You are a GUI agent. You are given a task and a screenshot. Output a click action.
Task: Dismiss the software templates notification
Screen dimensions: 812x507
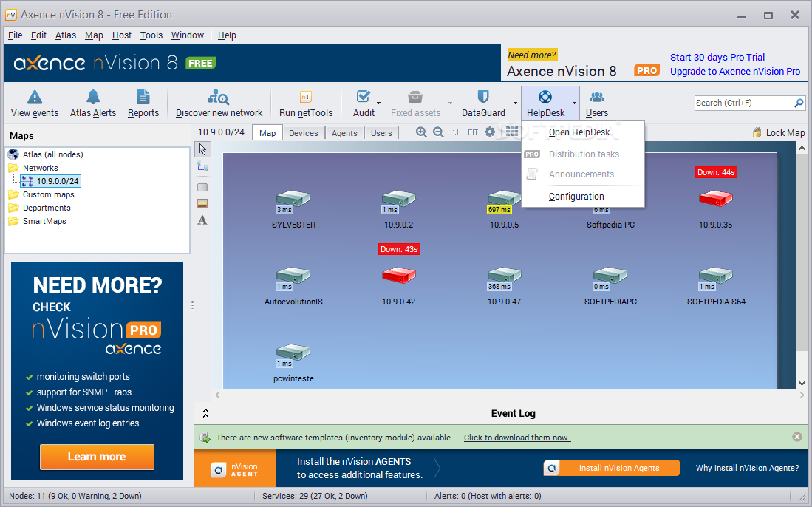coord(797,437)
